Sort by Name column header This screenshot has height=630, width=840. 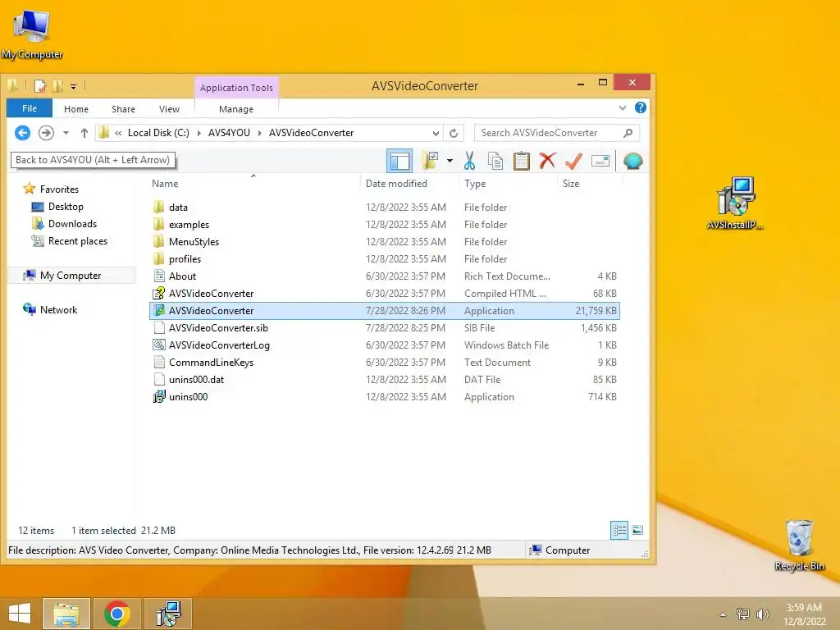click(x=165, y=183)
